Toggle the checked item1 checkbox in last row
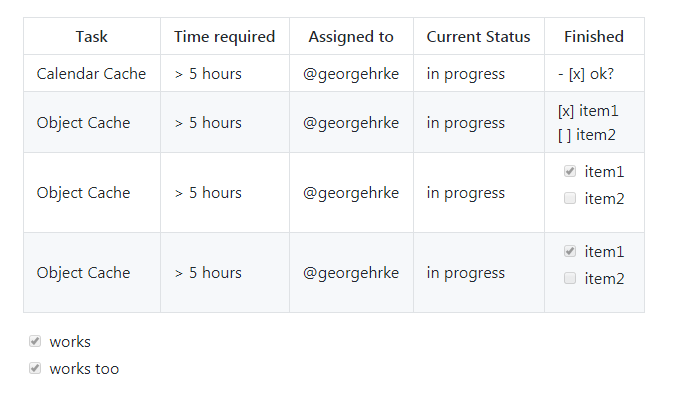684x394 pixels. click(570, 251)
